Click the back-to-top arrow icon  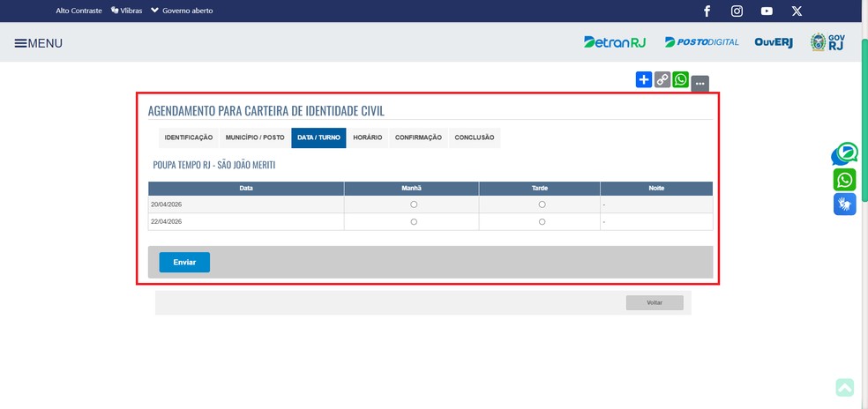tap(845, 388)
